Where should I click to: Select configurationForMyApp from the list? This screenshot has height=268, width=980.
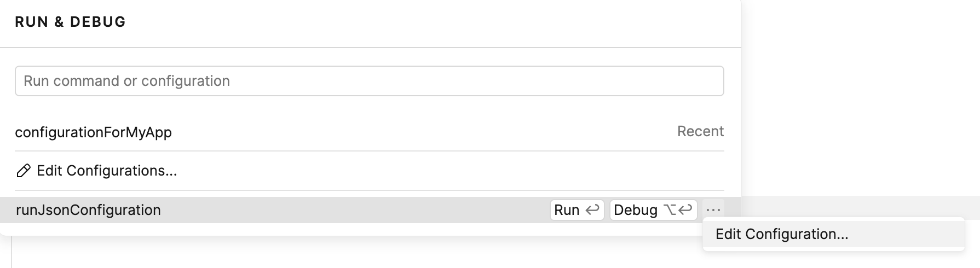click(94, 132)
